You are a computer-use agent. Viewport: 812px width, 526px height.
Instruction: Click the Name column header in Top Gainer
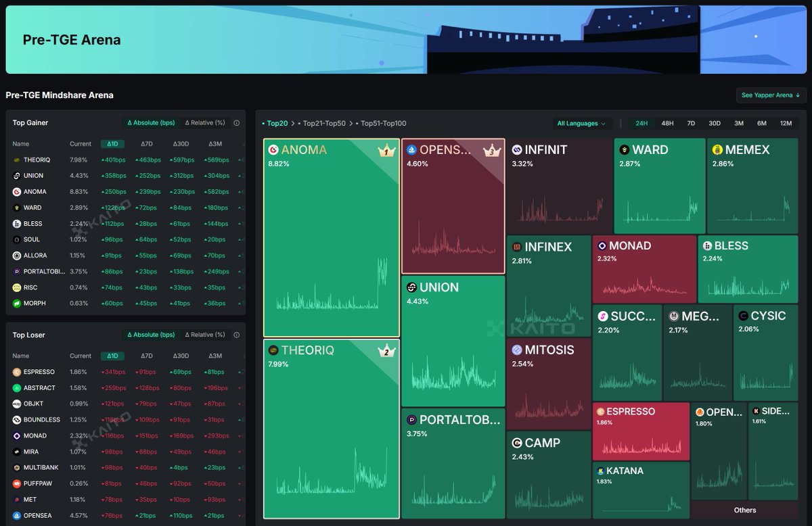21,143
